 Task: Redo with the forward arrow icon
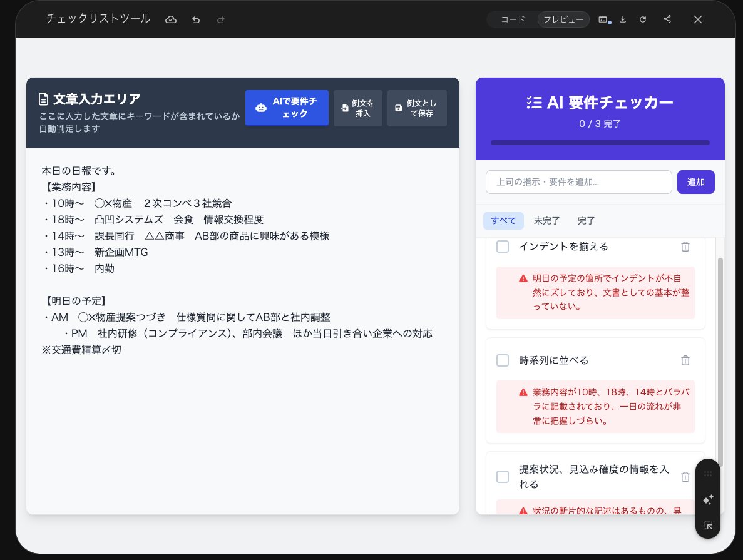click(x=221, y=19)
